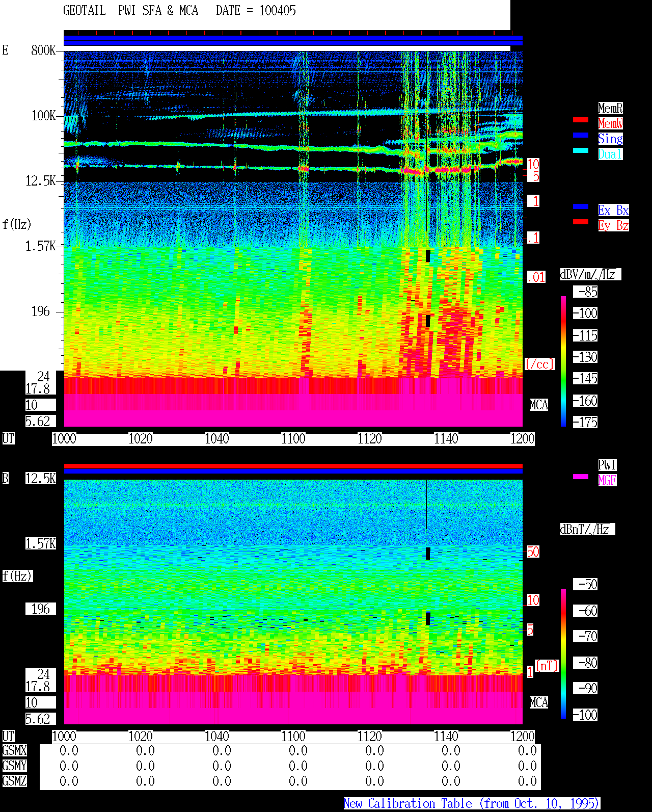This screenshot has height=812, width=652.
Task: Click the [/cc] density unit label
Action: (540, 364)
